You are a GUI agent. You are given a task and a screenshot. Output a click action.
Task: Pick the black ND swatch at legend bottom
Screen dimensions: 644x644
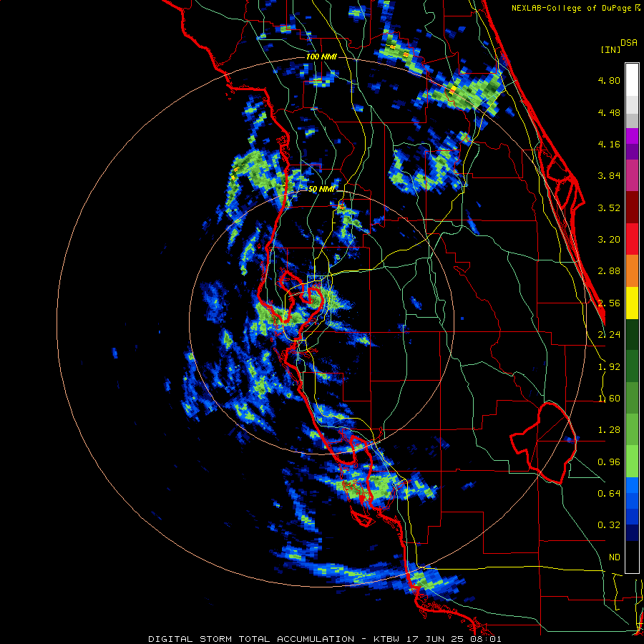(632, 557)
